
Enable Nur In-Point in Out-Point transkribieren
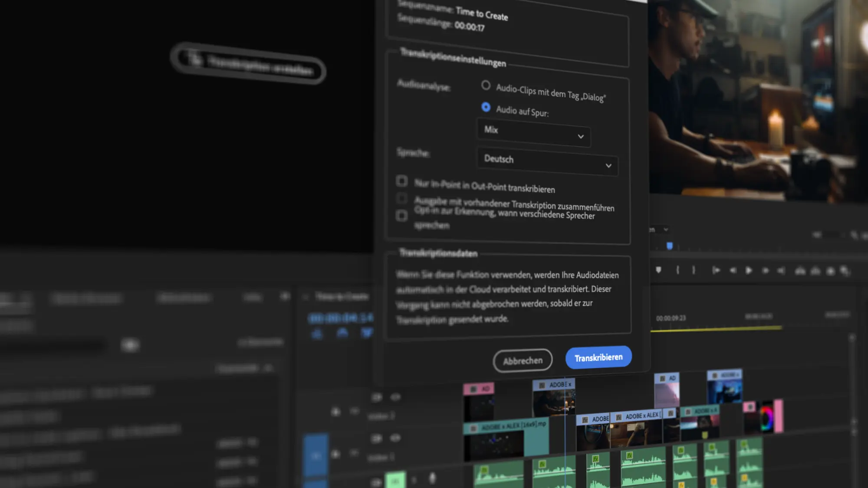(x=402, y=180)
